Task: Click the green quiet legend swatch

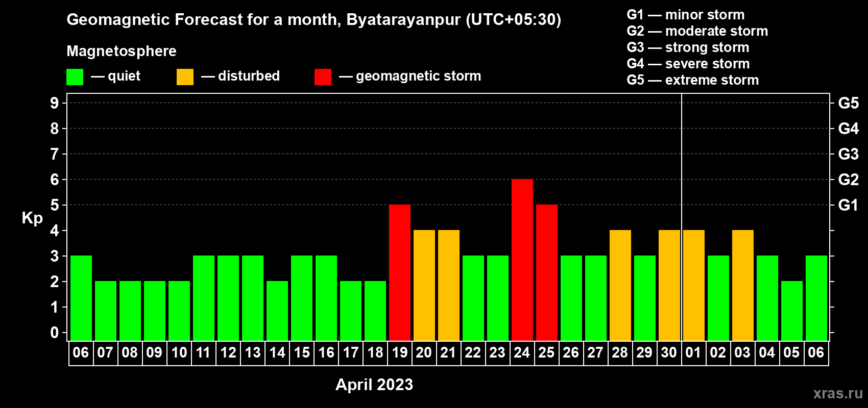Action: (x=75, y=77)
